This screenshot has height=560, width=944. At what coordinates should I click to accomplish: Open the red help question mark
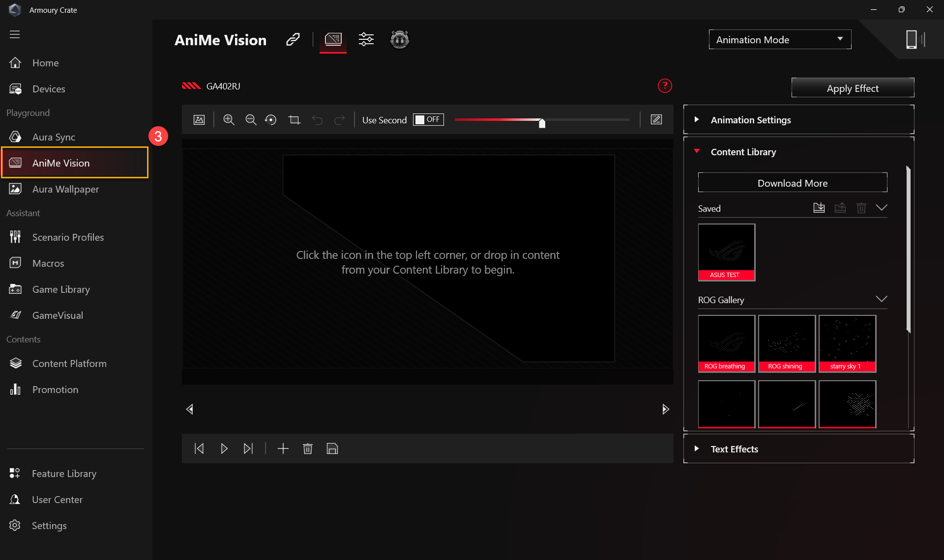(665, 86)
